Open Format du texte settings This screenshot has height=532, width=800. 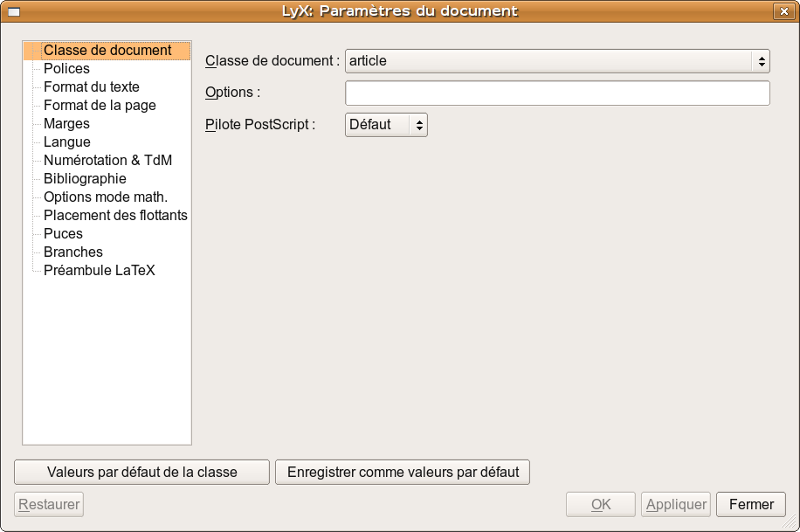point(91,86)
